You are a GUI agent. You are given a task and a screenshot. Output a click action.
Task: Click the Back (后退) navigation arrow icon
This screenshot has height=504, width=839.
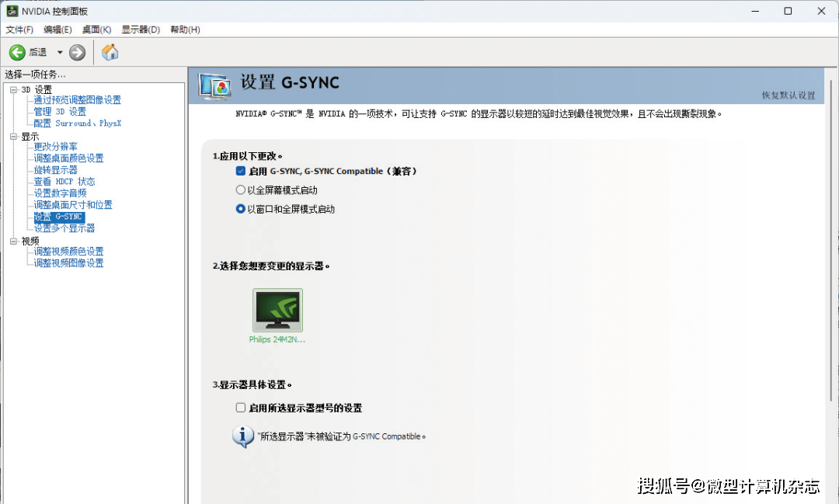18,52
